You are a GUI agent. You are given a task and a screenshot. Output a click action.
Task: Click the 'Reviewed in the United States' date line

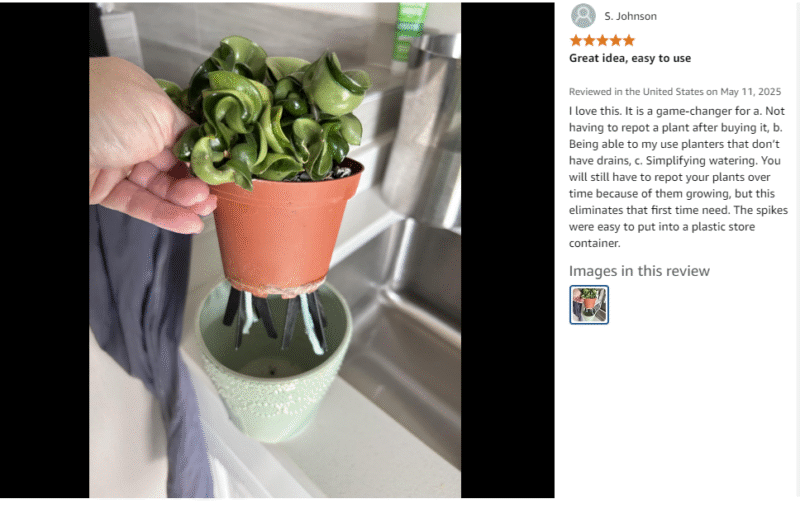tap(675, 92)
